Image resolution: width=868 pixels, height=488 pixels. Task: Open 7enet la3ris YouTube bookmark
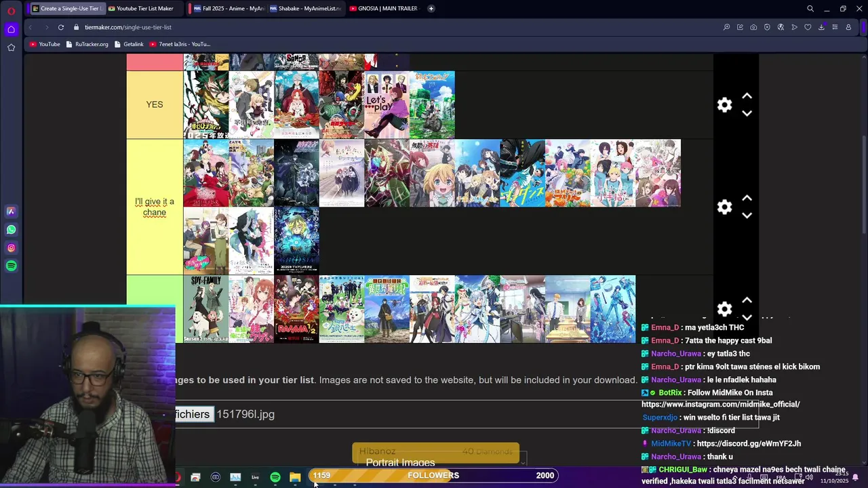(180, 44)
